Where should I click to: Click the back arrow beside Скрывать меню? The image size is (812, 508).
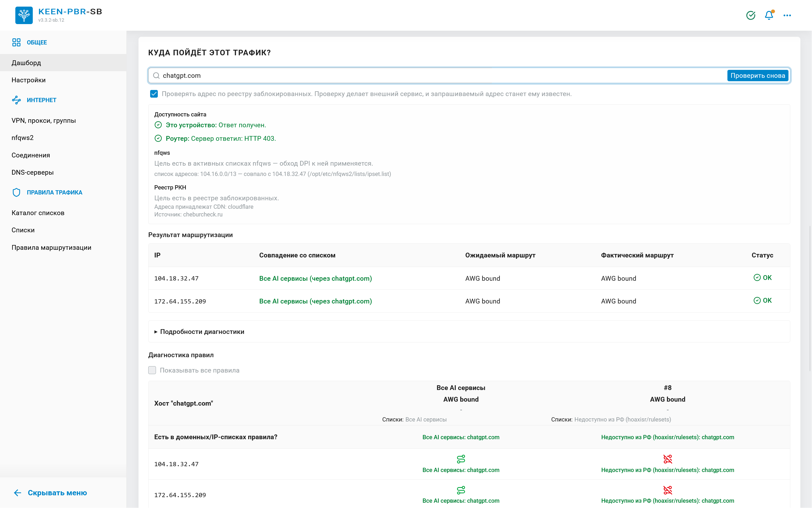[x=17, y=493]
